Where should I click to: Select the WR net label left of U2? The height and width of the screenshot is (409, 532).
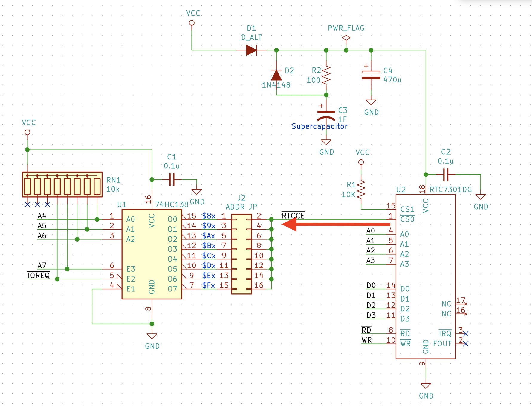click(x=366, y=340)
